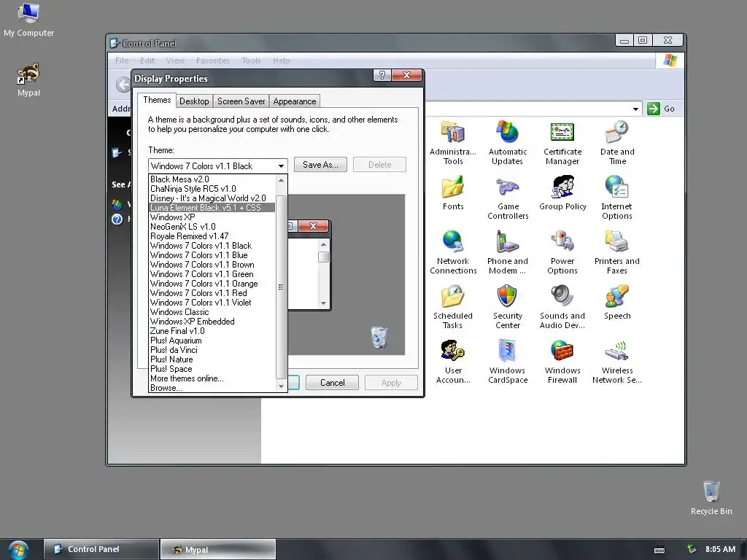Open Sounds and Audio Devices icon
The width and height of the screenshot is (747, 560).
tap(562, 297)
